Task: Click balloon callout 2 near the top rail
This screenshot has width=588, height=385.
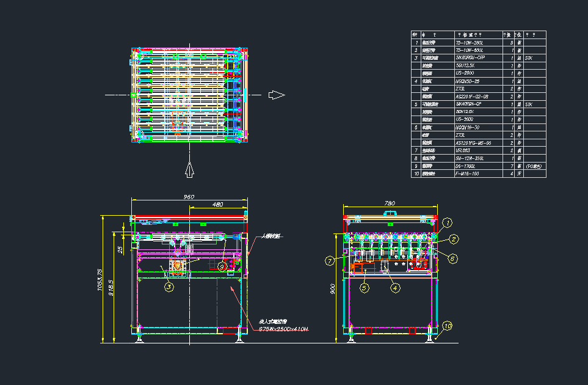Action: 454,239
